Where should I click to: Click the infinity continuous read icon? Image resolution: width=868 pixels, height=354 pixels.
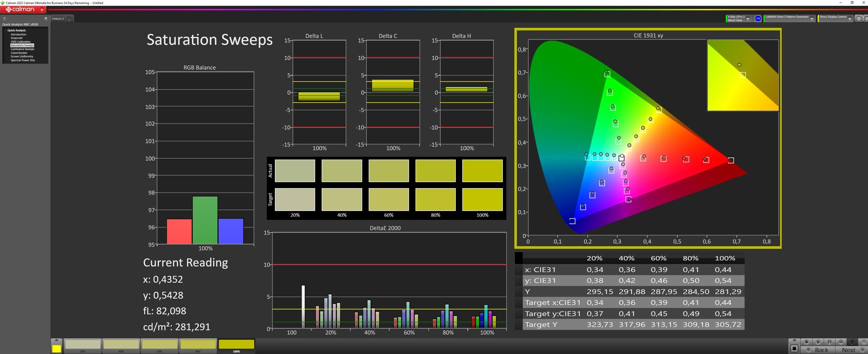click(840, 342)
